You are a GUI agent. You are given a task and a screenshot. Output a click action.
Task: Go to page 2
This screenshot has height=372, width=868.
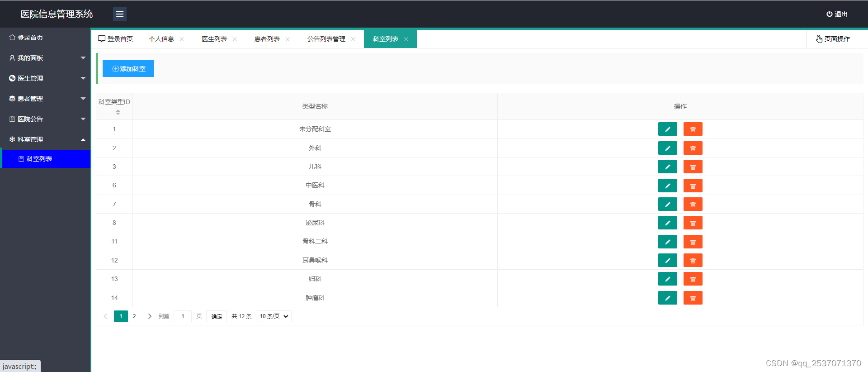134,316
